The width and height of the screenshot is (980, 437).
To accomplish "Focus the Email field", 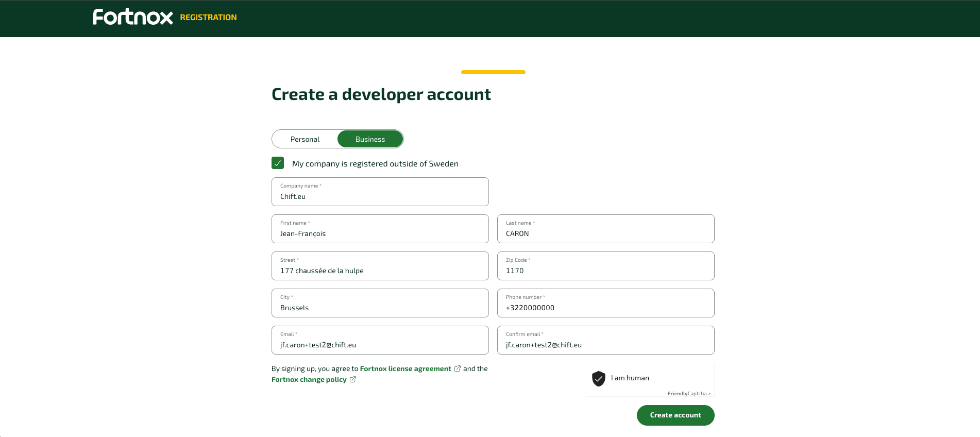I will click(x=380, y=340).
